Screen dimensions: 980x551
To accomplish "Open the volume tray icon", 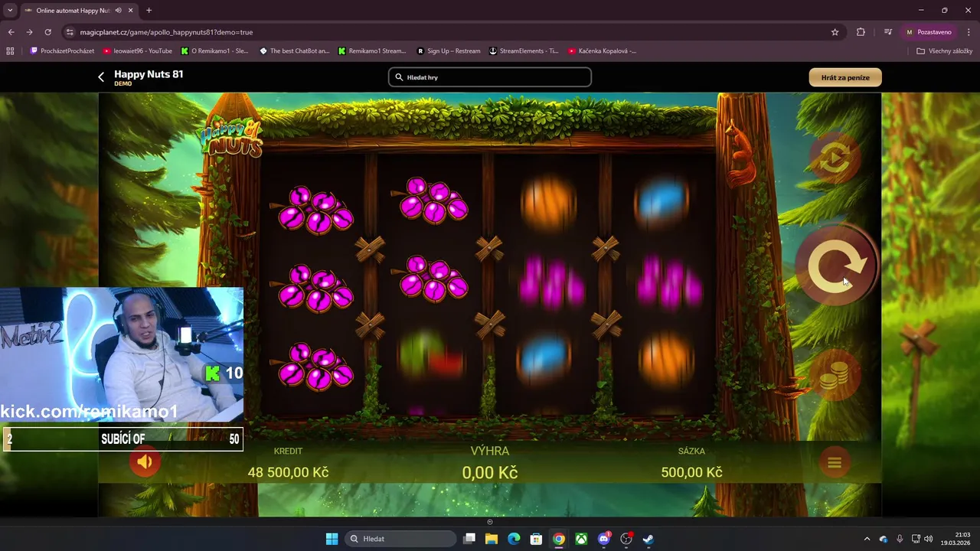I will click(x=929, y=539).
